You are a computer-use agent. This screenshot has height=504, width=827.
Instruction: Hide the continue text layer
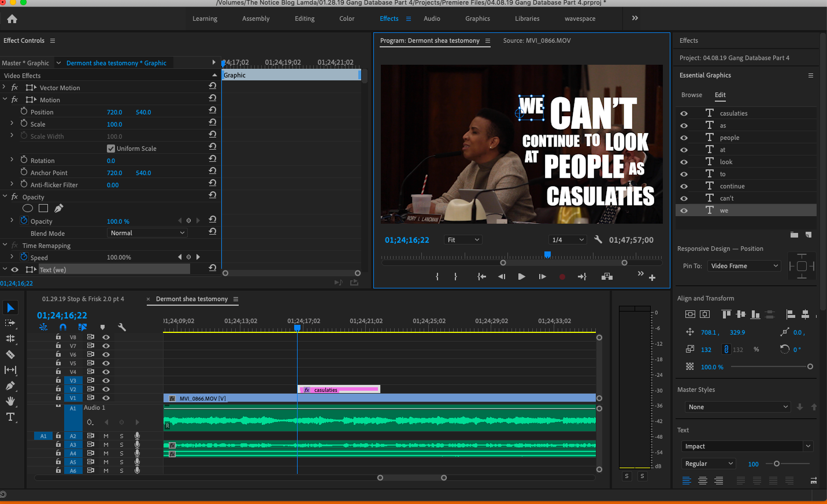[684, 186]
